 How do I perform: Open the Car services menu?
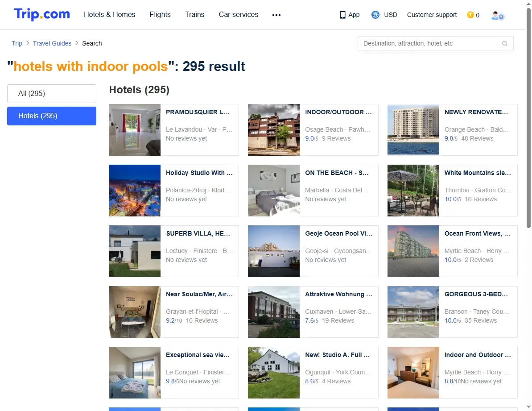(239, 15)
